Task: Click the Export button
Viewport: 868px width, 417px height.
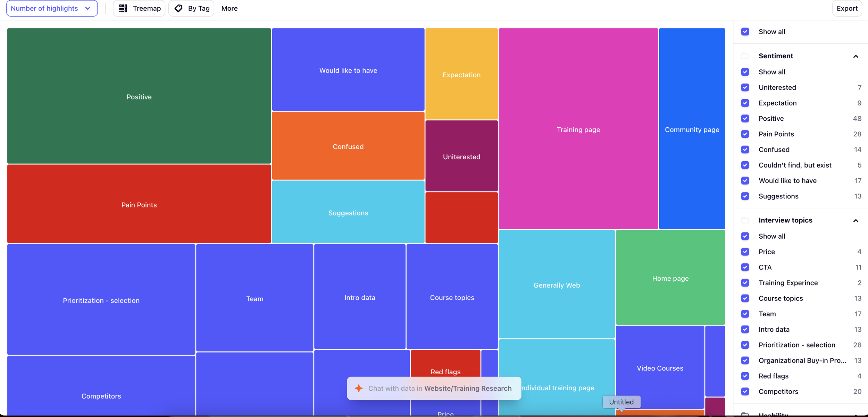Action: pyautogui.click(x=847, y=8)
